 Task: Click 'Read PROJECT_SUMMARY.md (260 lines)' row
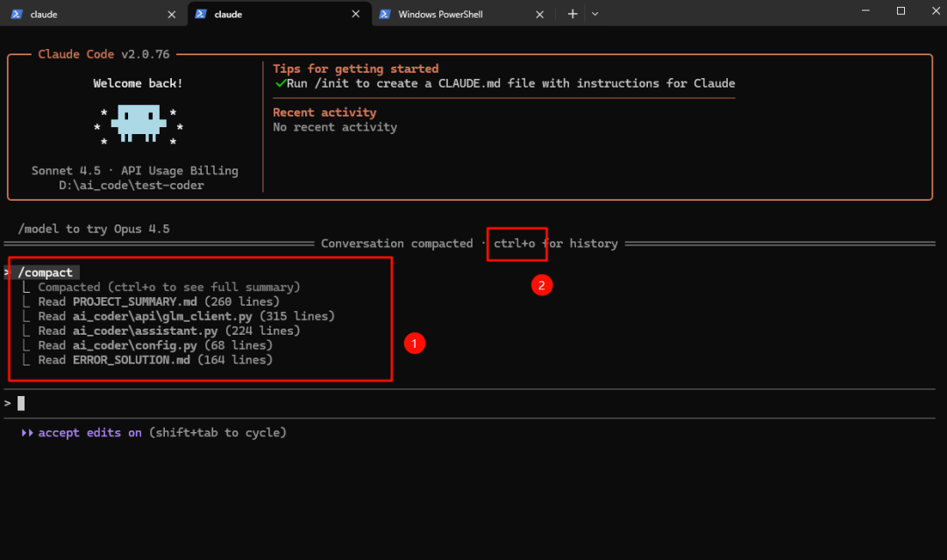[x=159, y=301]
